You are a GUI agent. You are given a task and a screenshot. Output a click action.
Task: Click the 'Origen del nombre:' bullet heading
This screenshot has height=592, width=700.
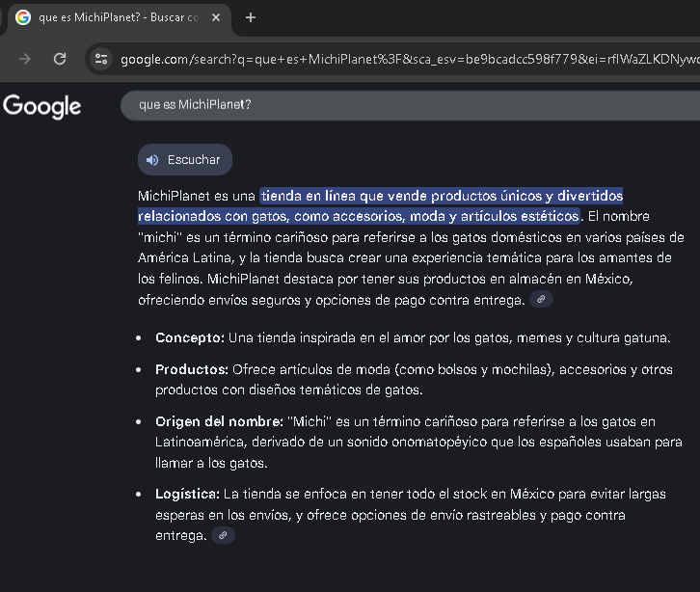(x=219, y=421)
